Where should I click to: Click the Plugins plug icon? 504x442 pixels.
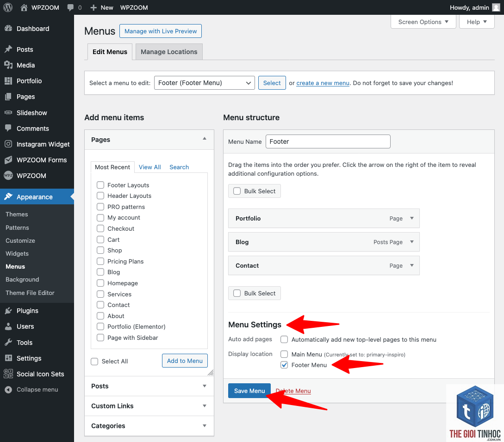(8, 310)
